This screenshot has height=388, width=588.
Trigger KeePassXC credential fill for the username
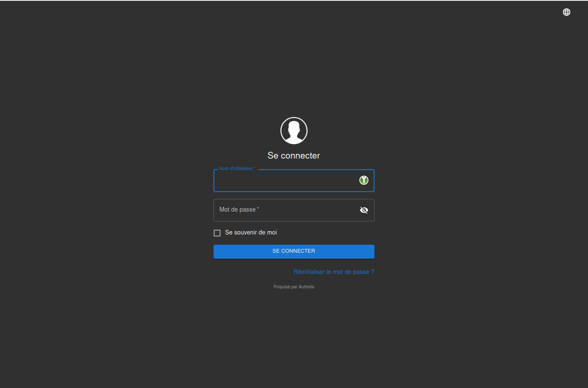pos(363,180)
